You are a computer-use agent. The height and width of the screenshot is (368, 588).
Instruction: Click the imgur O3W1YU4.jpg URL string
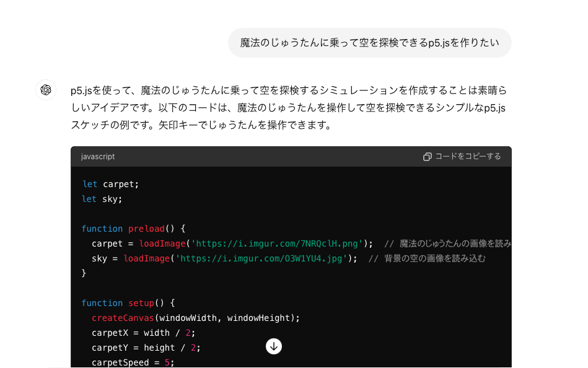261,258
